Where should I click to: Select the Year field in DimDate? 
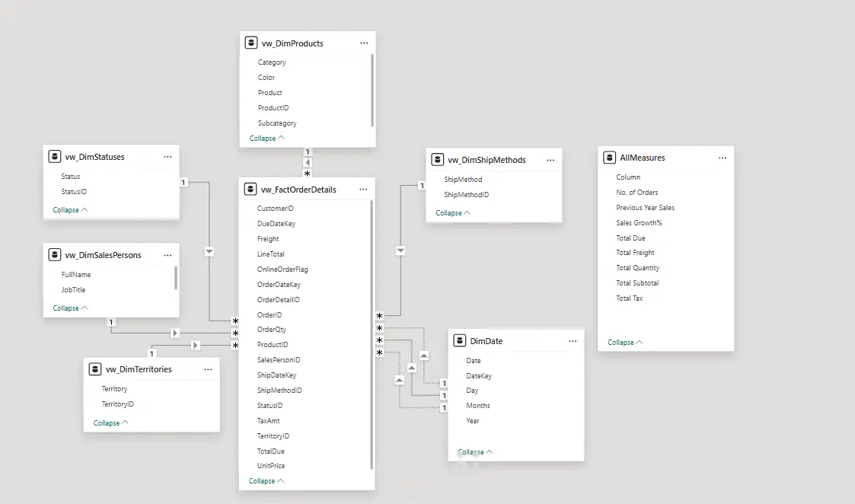coord(472,420)
